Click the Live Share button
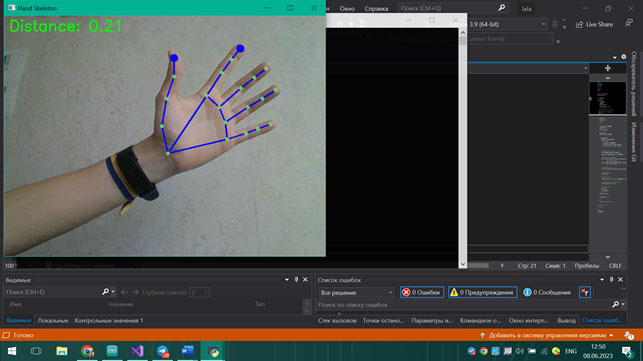Image resolution: width=643 pixels, height=361 pixels. [x=594, y=24]
